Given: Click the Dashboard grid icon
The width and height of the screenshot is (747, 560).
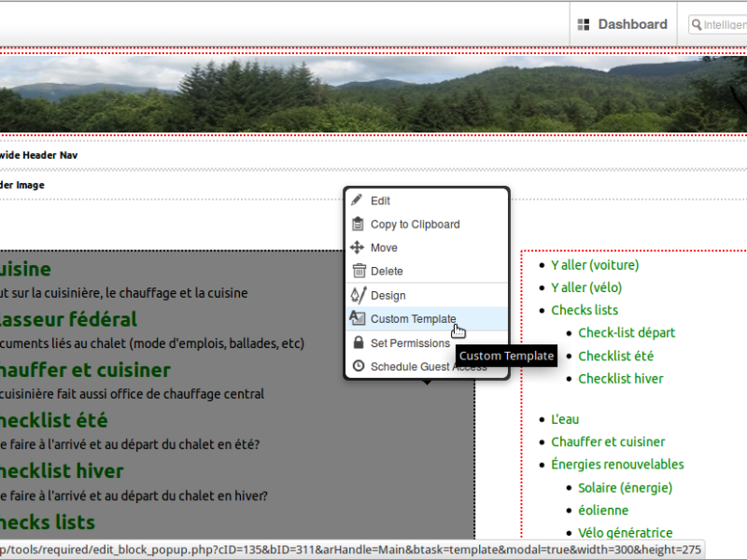Looking at the screenshot, I should (x=583, y=24).
